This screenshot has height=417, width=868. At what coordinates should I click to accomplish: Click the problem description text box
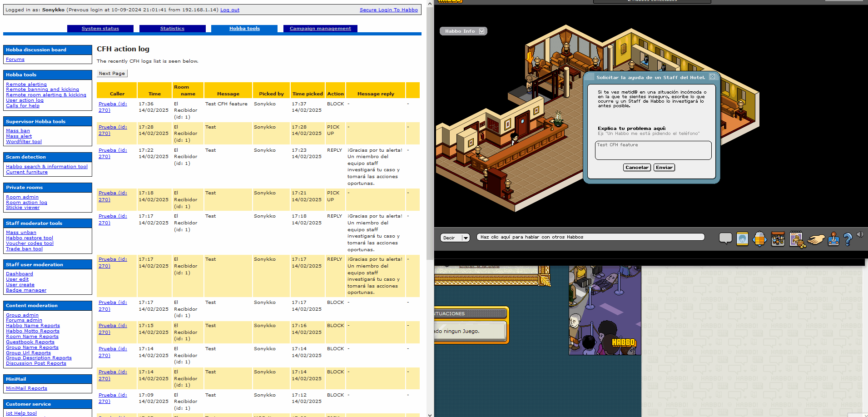[x=653, y=150]
